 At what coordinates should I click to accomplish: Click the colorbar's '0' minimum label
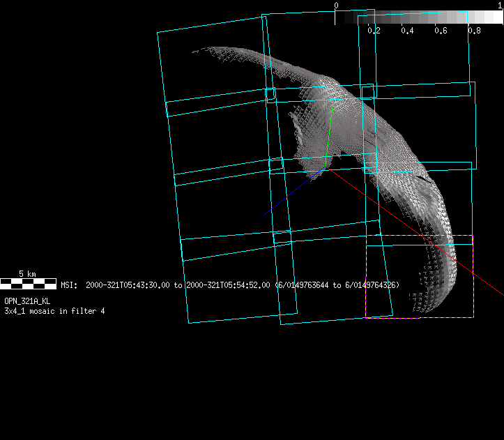tap(336, 6)
